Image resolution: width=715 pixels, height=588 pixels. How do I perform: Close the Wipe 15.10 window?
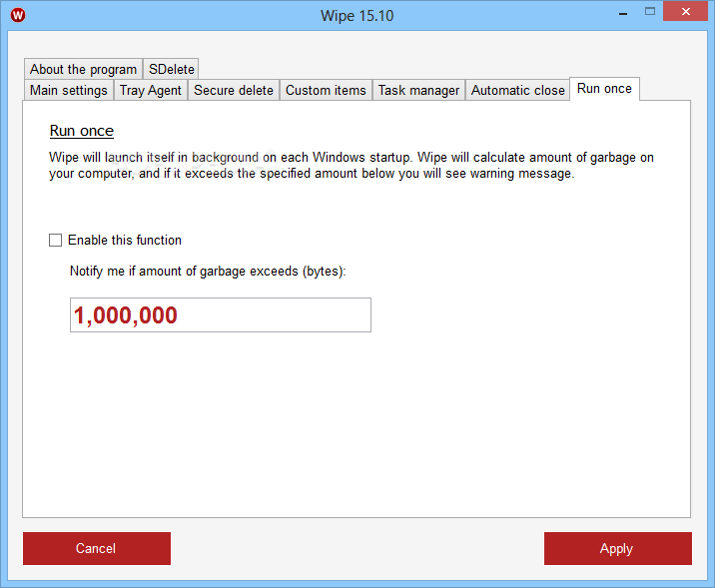(685, 12)
